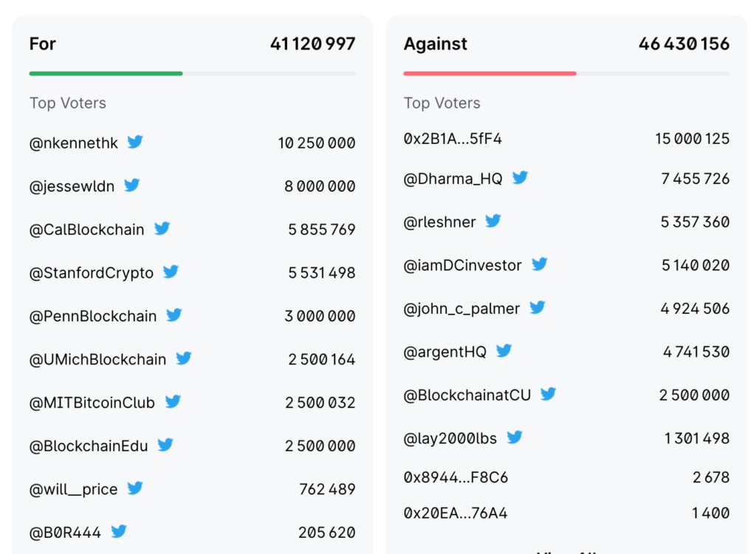Click Twitter icon next to @nkennethk

(x=135, y=142)
